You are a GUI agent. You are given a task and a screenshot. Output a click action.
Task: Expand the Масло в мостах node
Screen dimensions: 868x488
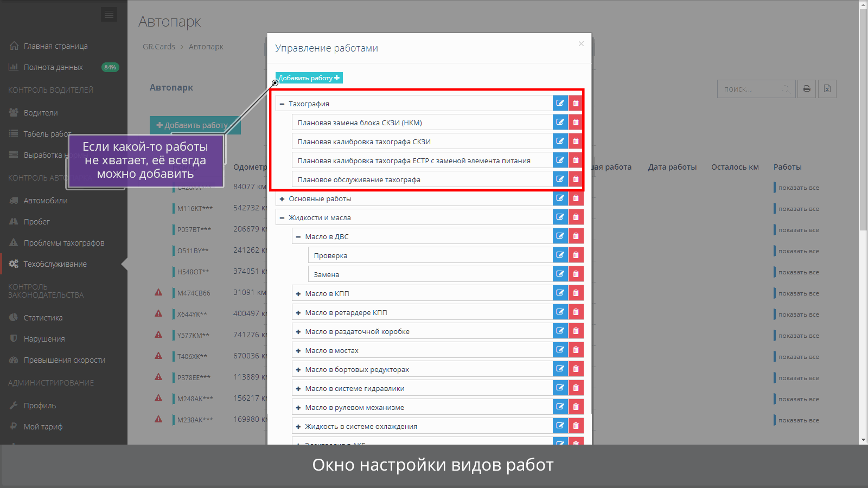coord(298,351)
